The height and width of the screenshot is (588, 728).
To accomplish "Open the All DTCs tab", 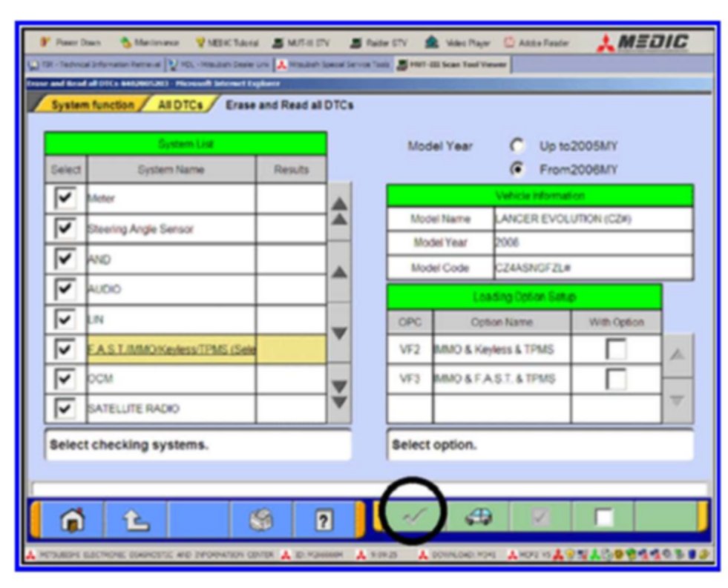I will (x=180, y=105).
